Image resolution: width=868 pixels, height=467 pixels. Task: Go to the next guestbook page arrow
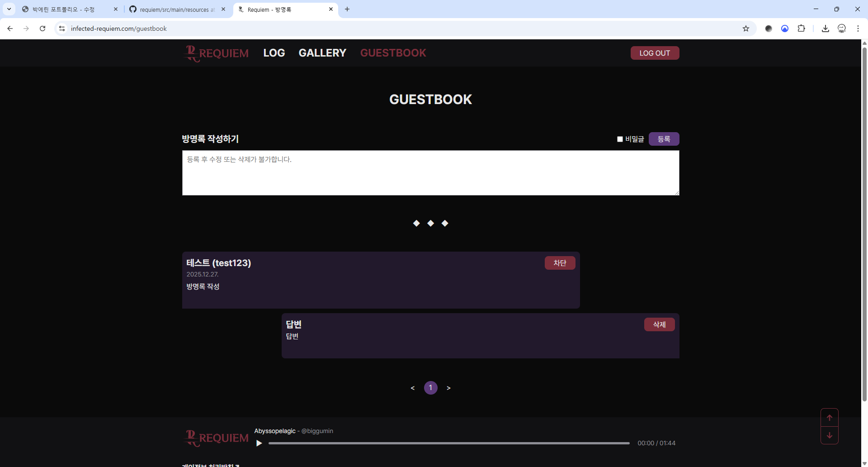[448, 388]
